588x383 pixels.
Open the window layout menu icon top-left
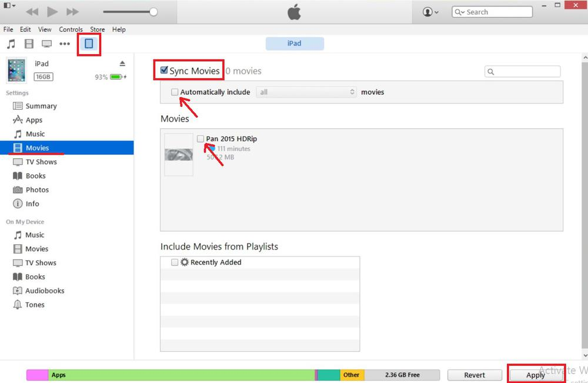(9, 6)
